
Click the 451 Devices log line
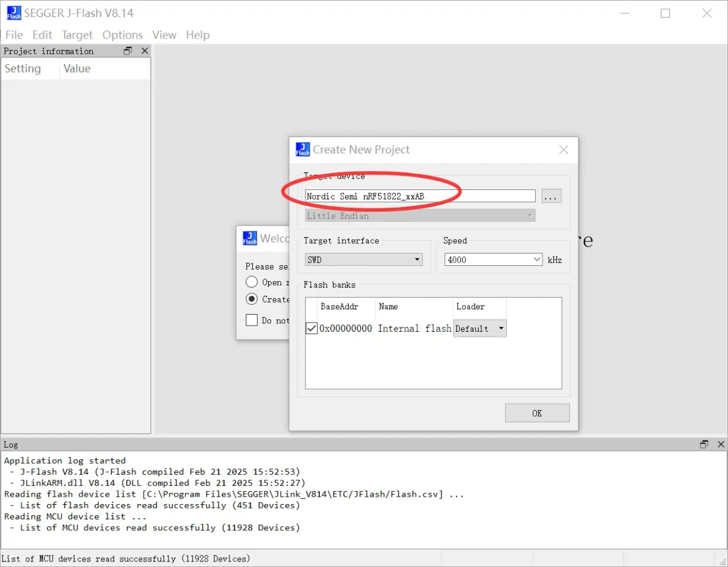click(x=155, y=505)
